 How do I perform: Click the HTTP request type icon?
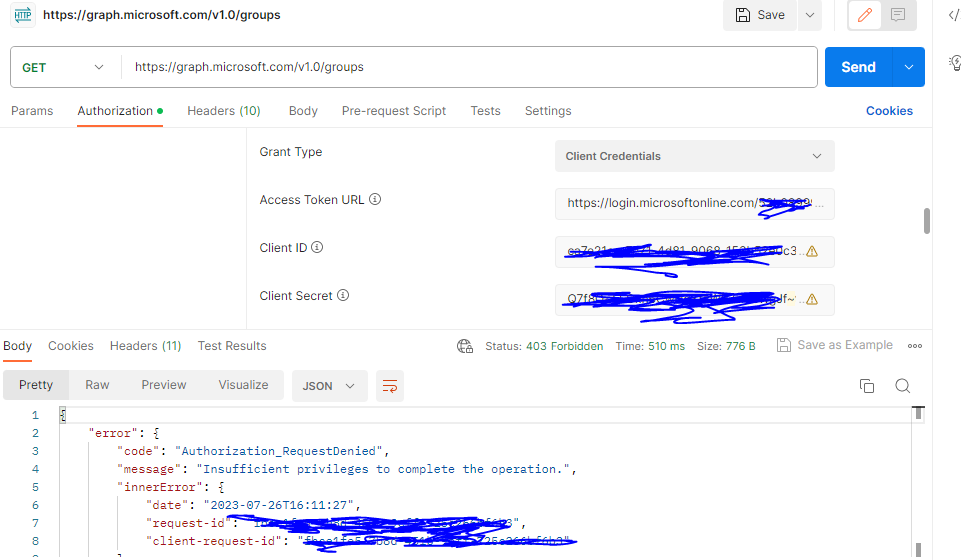click(23, 15)
